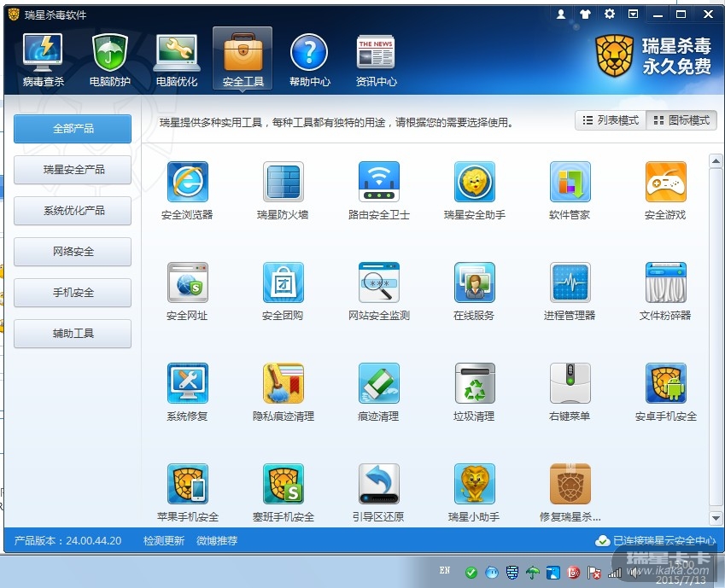Filter by 瑞星安全产品

coord(73,170)
